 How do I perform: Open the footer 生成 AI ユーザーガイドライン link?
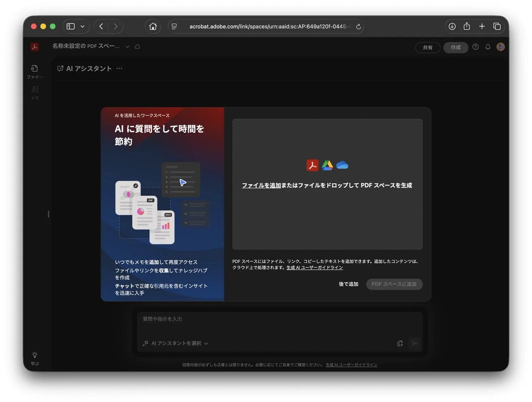point(352,365)
